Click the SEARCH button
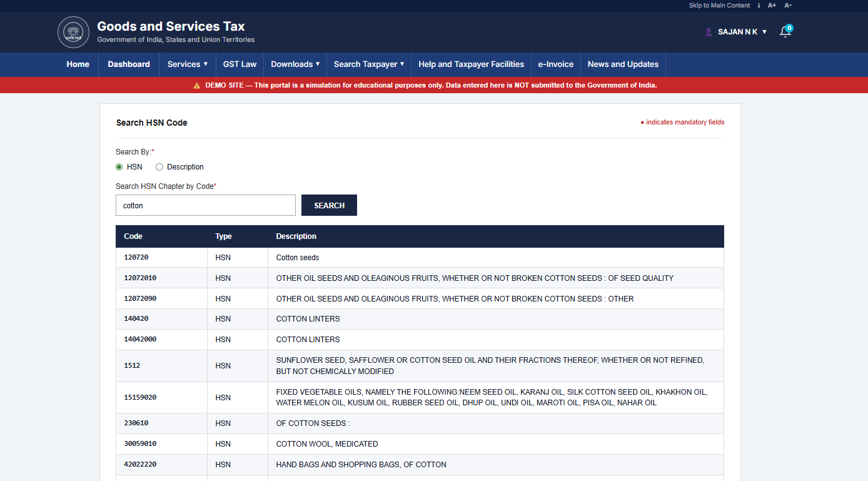 (329, 205)
